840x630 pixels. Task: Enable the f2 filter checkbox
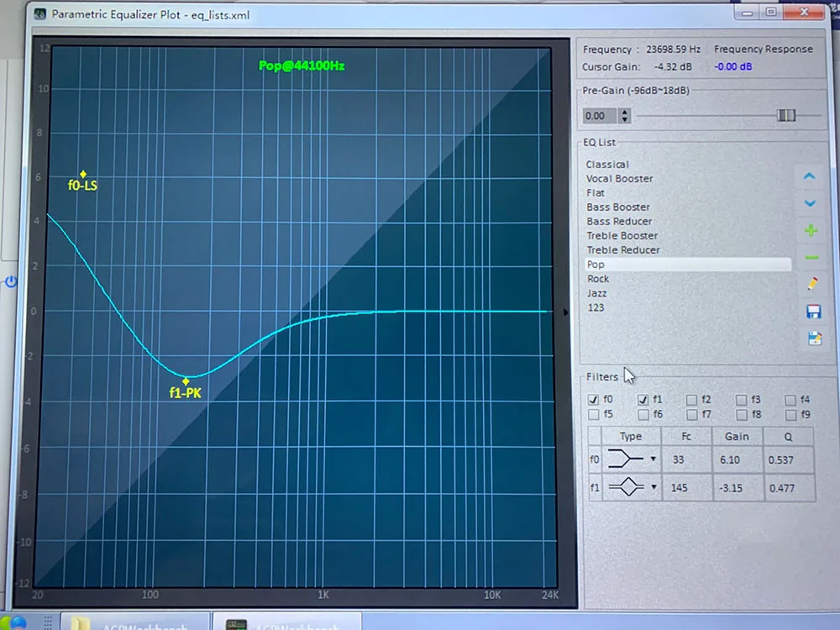pos(691,400)
